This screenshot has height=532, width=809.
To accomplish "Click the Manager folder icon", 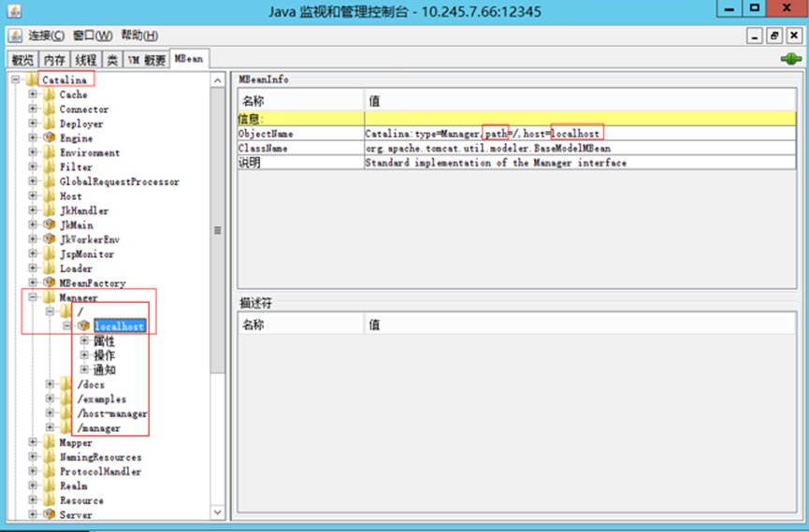I will pos(50,296).
